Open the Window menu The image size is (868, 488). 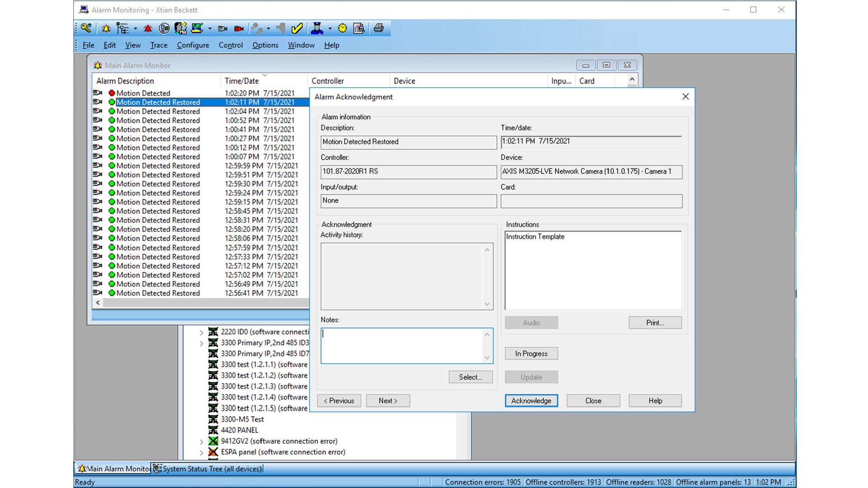pyautogui.click(x=301, y=45)
